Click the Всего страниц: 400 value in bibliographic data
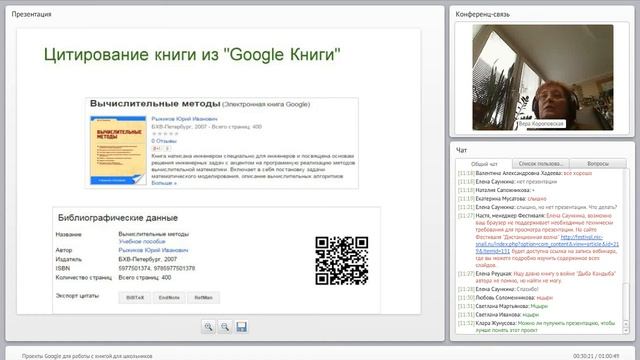 (144, 278)
